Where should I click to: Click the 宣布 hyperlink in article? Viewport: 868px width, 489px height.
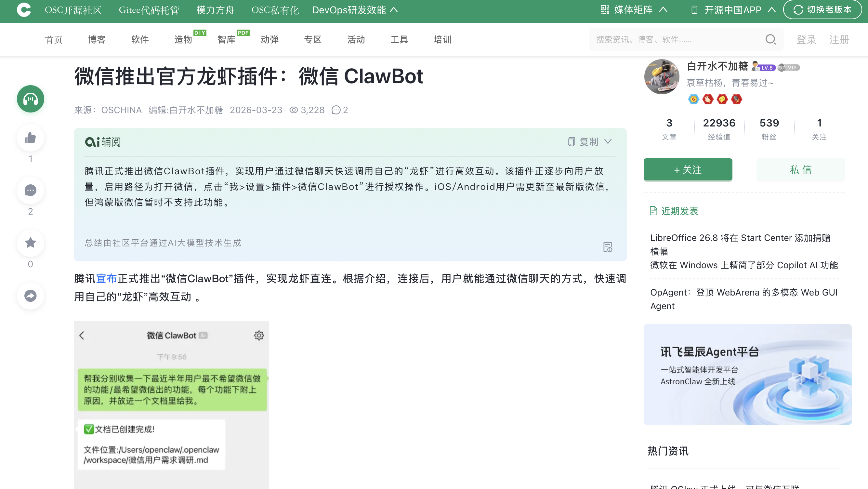pyautogui.click(x=107, y=279)
